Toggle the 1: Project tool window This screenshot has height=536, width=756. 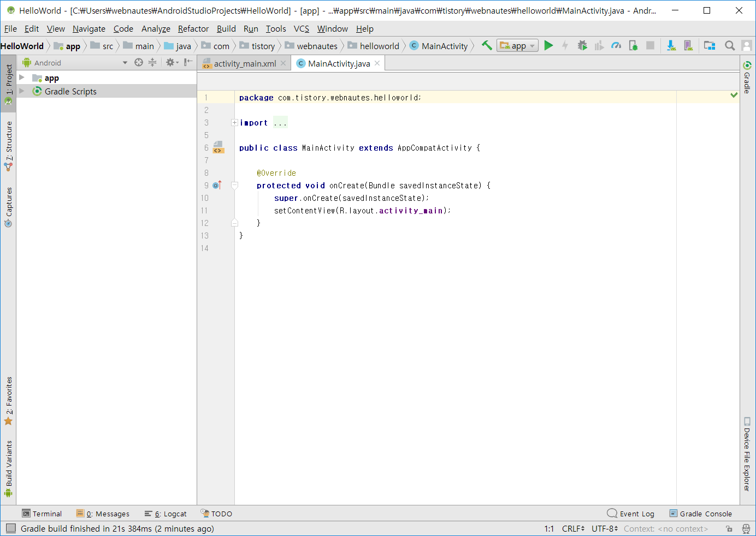[x=8, y=85]
